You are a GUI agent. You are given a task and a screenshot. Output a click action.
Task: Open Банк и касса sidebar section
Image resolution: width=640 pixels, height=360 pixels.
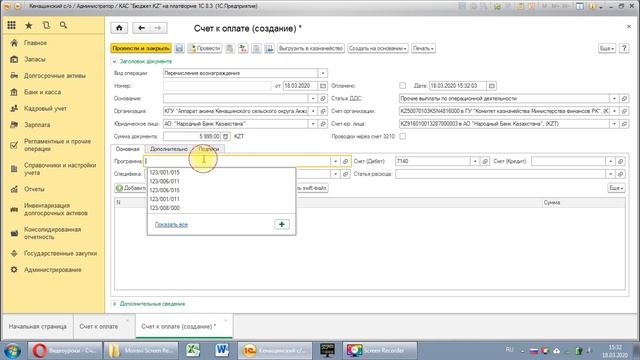point(42,92)
